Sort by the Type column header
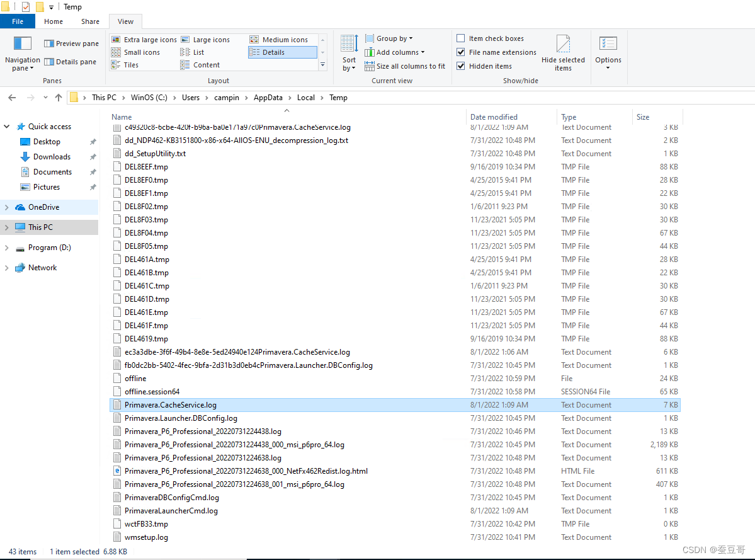Viewport: 755px width, 560px height. coord(594,117)
